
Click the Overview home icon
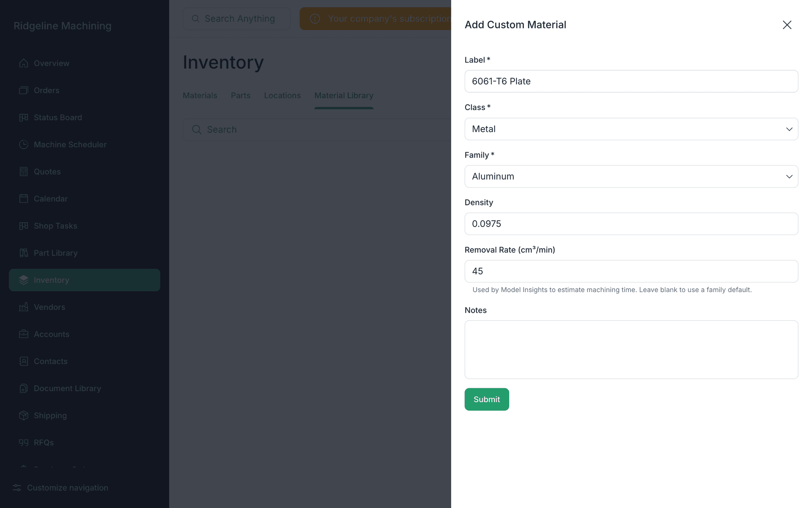[24, 63]
